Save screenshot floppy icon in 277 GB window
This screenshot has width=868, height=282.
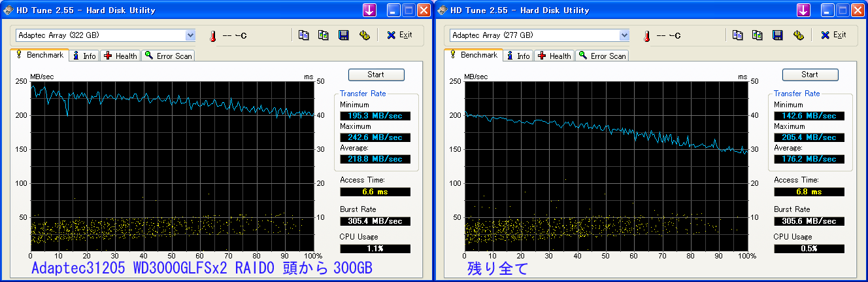click(x=778, y=35)
